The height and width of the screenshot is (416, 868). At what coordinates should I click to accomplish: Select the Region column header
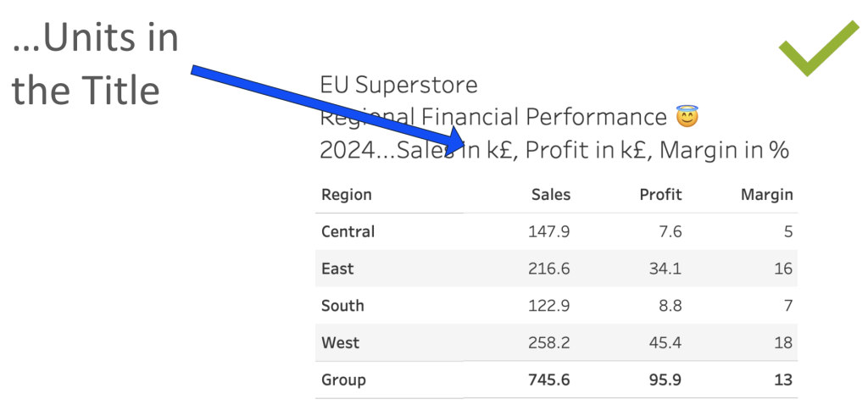(x=347, y=195)
